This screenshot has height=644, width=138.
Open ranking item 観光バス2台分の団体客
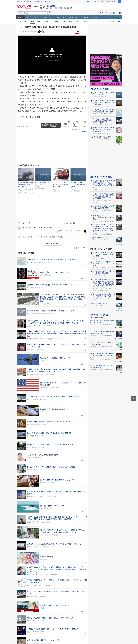pos(104,129)
